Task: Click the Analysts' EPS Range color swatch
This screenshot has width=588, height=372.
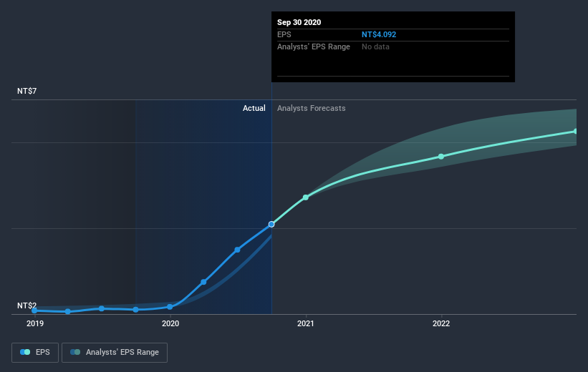Action: click(75, 352)
